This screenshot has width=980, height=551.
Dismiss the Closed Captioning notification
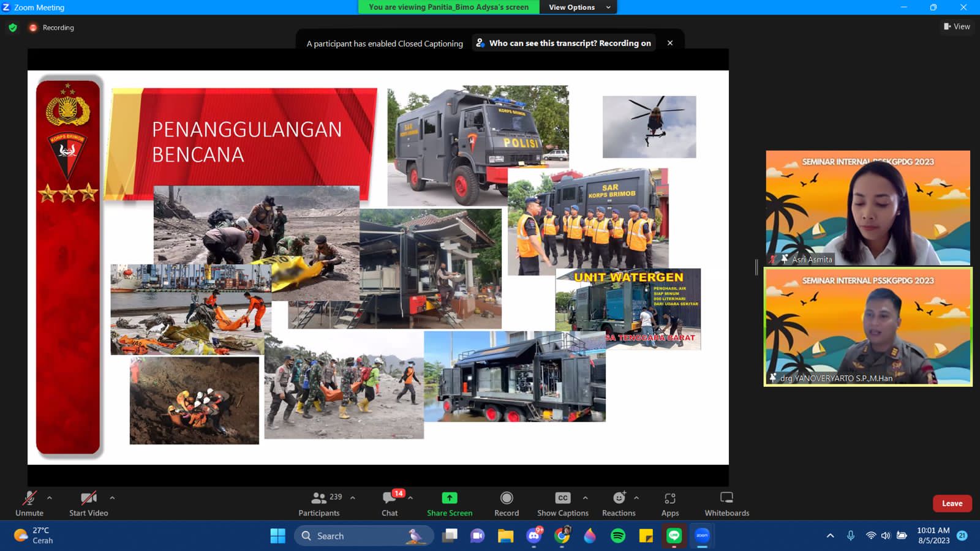(x=670, y=43)
